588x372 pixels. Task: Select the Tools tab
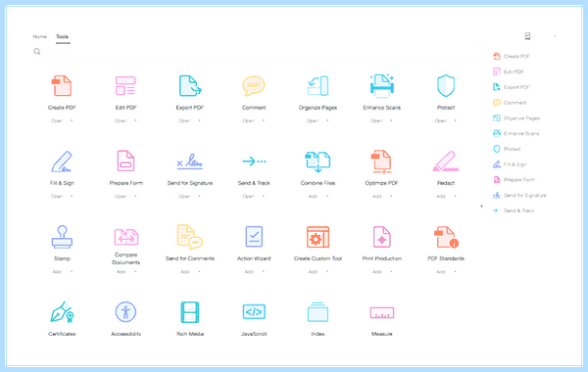pos(63,36)
